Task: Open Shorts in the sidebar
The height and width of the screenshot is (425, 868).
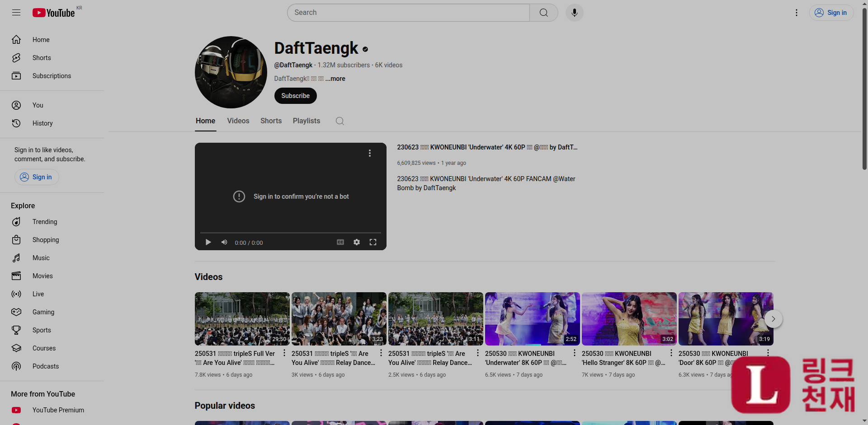Action: [52, 58]
